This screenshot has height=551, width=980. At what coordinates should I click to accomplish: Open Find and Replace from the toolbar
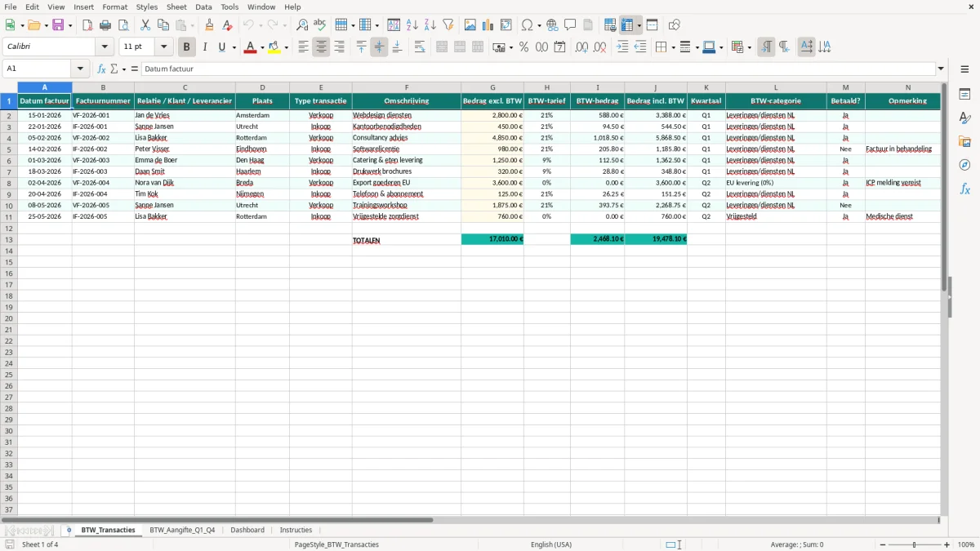pyautogui.click(x=302, y=25)
